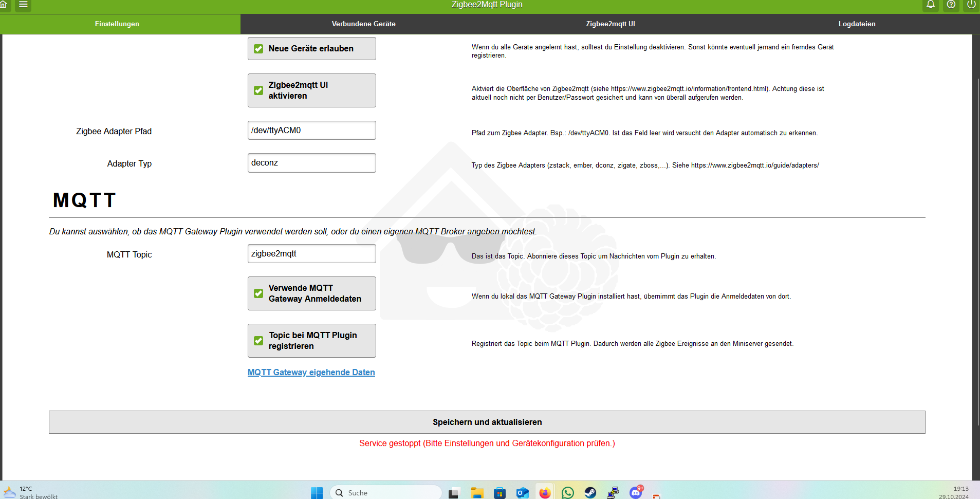This screenshot has width=980, height=499.
Task: Open the notifications bell
Action: coord(931,5)
